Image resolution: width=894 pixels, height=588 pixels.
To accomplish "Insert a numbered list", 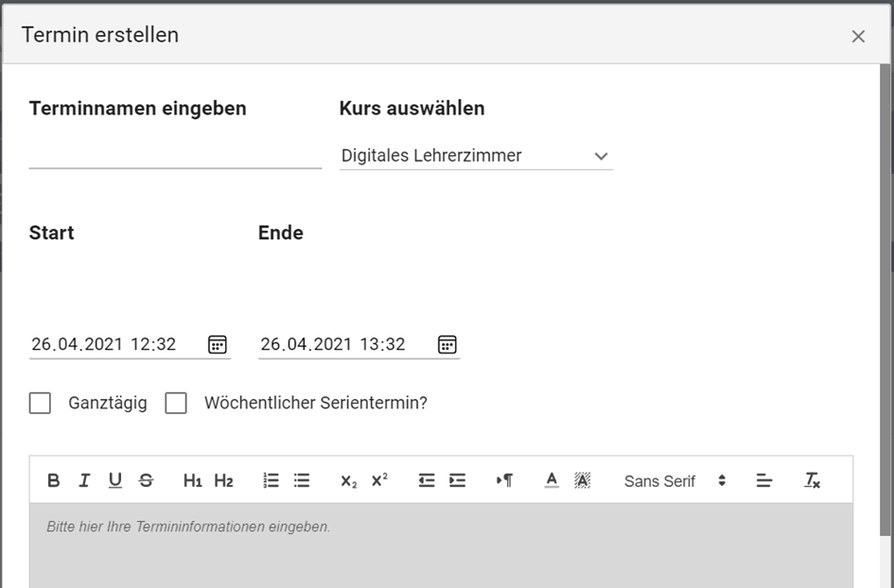I will pos(271,481).
